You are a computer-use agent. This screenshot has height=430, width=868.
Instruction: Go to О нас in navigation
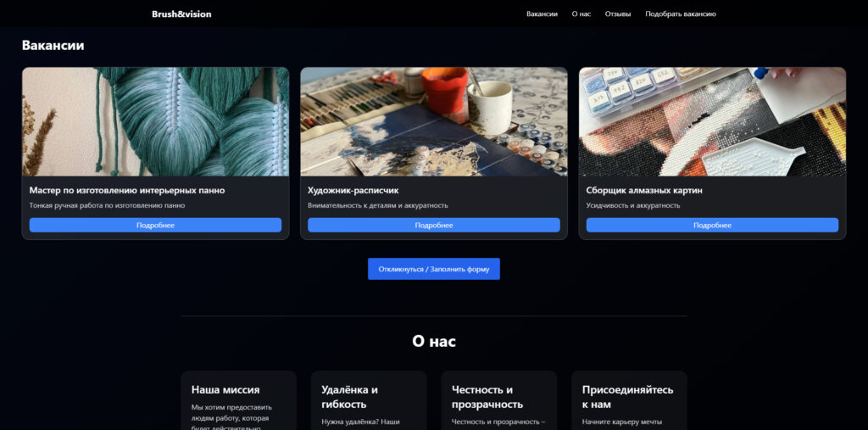tap(581, 14)
